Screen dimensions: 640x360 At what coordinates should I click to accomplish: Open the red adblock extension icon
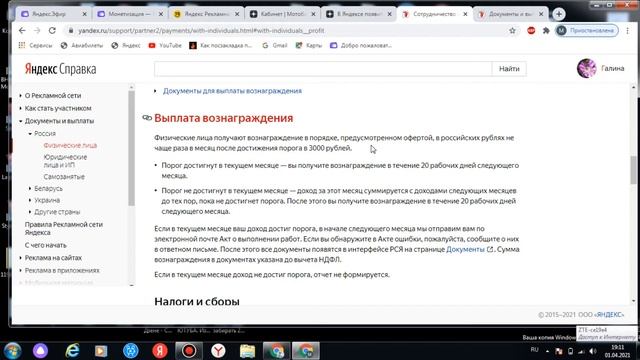click(531, 31)
